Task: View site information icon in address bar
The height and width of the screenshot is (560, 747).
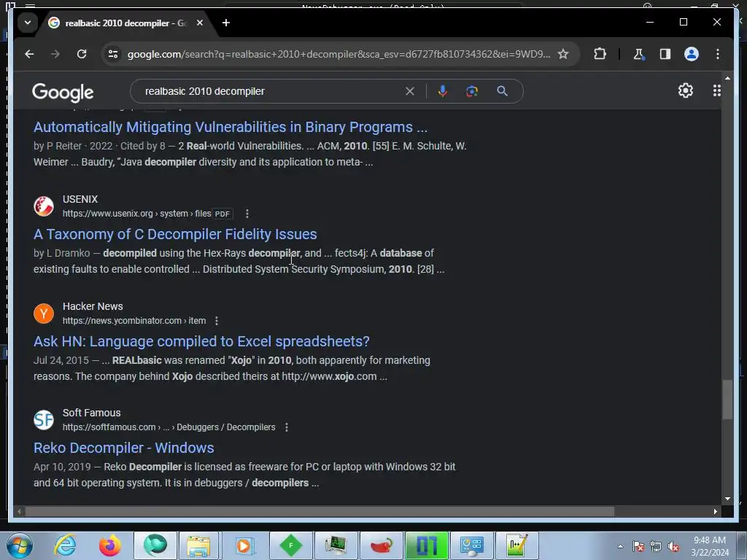Action: click(113, 54)
